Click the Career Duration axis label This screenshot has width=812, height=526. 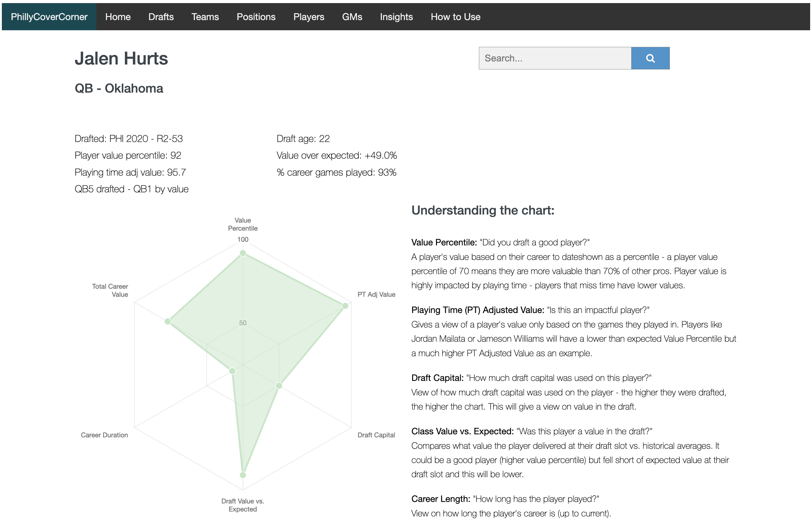104,435
